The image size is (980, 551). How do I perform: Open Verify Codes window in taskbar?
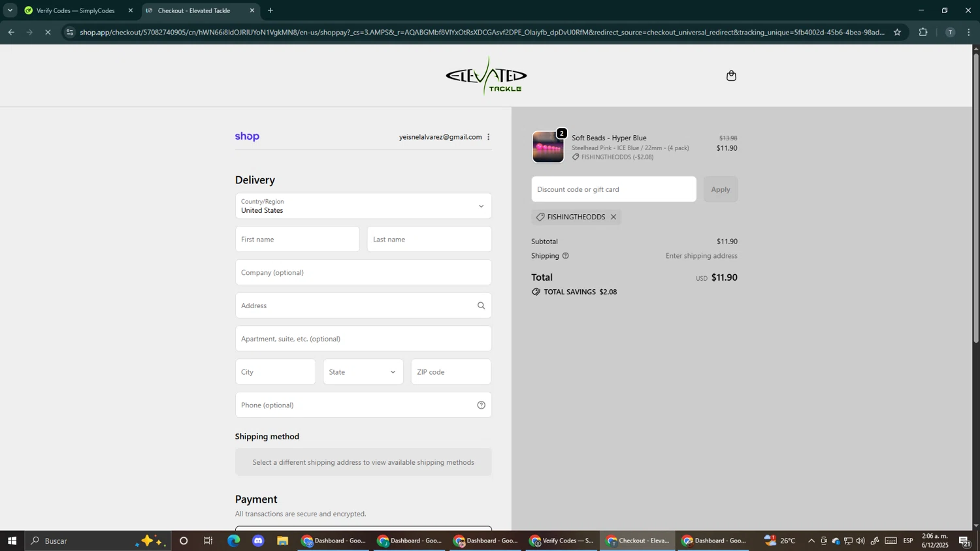[x=562, y=541]
